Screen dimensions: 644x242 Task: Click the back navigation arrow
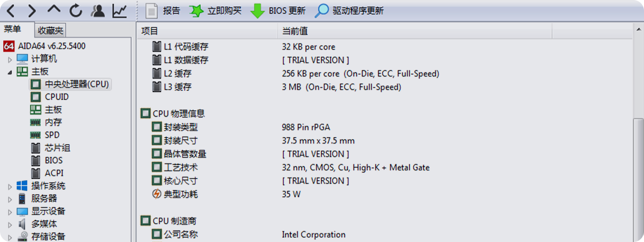11,10
